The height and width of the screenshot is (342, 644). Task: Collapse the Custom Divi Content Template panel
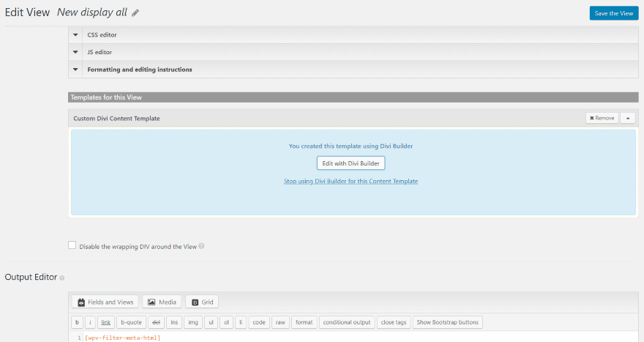coord(628,118)
